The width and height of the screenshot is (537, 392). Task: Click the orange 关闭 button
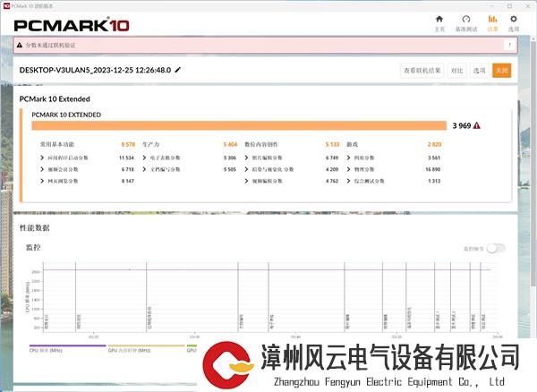(x=502, y=71)
